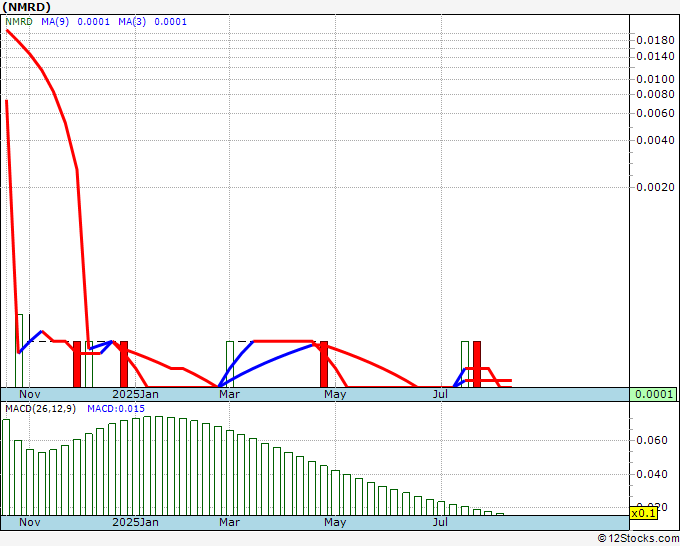Click the Mar label under MACD panel

(229, 522)
